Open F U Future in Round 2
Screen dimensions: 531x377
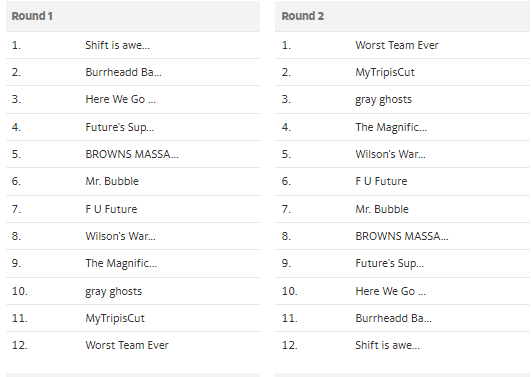[x=381, y=181]
